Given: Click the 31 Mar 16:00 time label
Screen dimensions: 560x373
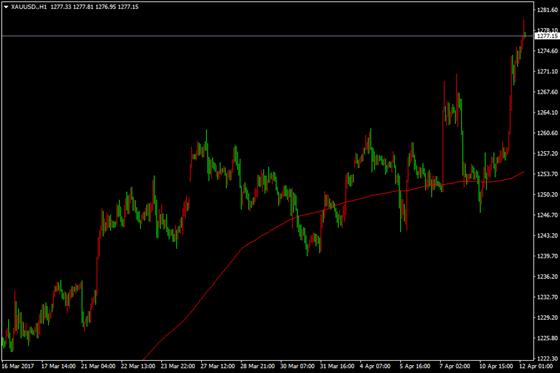Looking at the screenshot, I should pyautogui.click(x=338, y=366).
